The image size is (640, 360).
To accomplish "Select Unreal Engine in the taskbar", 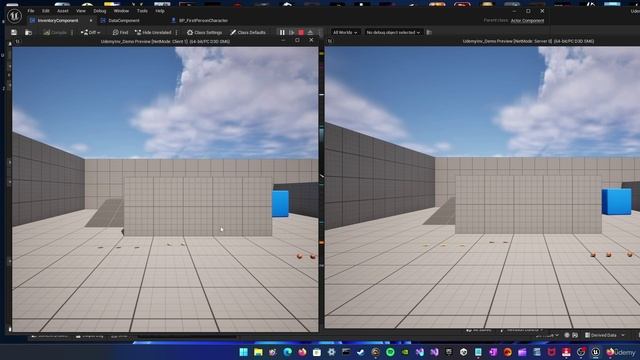I will (596, 352).
